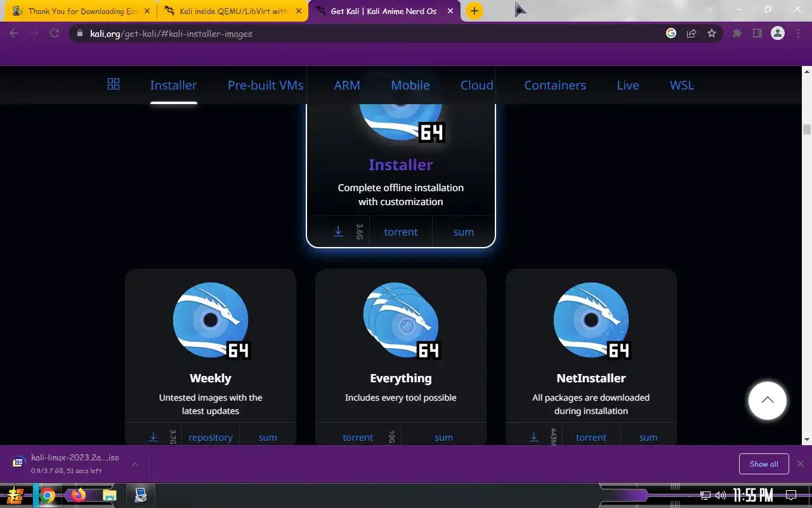Click the Chrome taskbar icon
Image resolution: width=812 pixels, height=508 pixels.
(x=47, y=495)
